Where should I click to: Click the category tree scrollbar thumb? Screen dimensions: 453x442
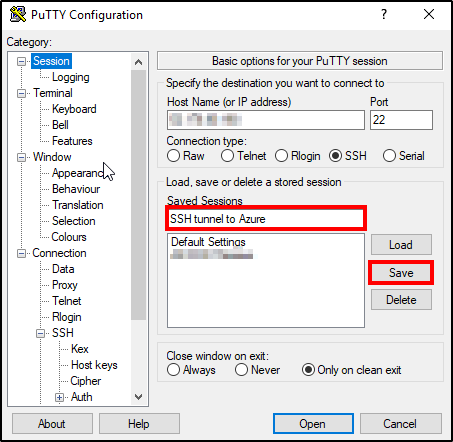pyautogui.click(x=138, y=195)
